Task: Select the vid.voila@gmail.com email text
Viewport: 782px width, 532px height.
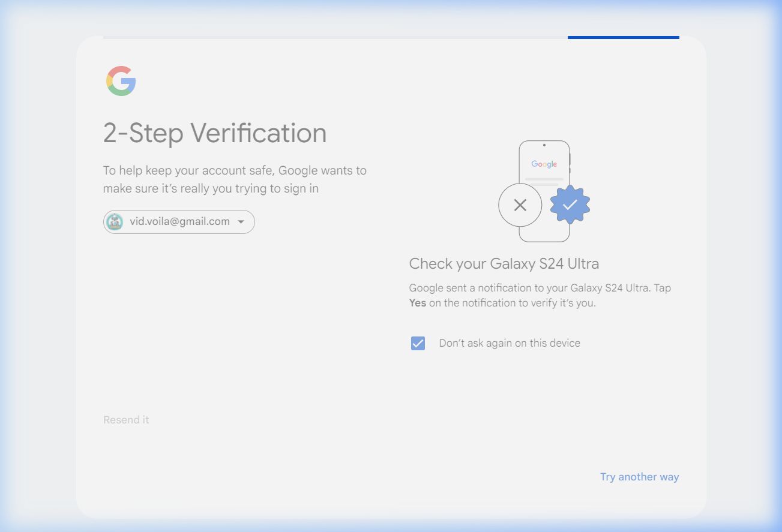Action: pos(179,222)
